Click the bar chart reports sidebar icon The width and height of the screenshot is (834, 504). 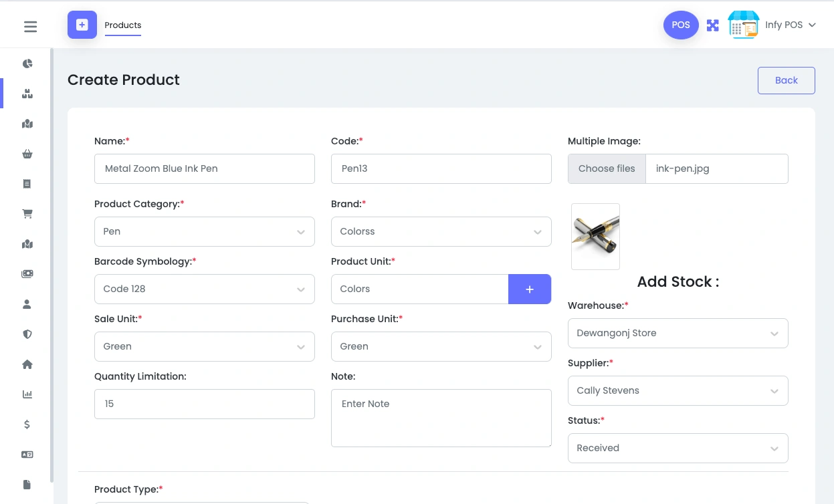27,394
